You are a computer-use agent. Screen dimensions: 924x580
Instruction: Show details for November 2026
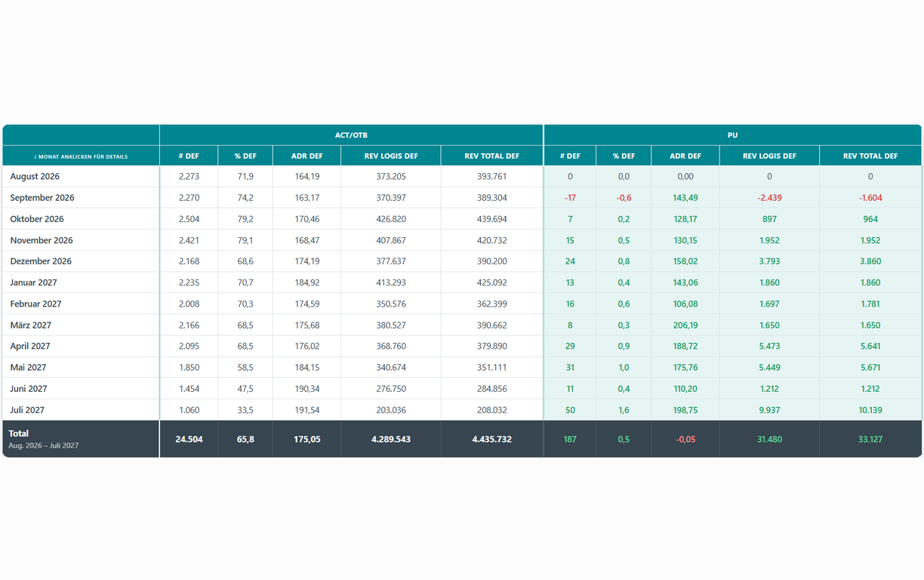click(x=42, y=240)
